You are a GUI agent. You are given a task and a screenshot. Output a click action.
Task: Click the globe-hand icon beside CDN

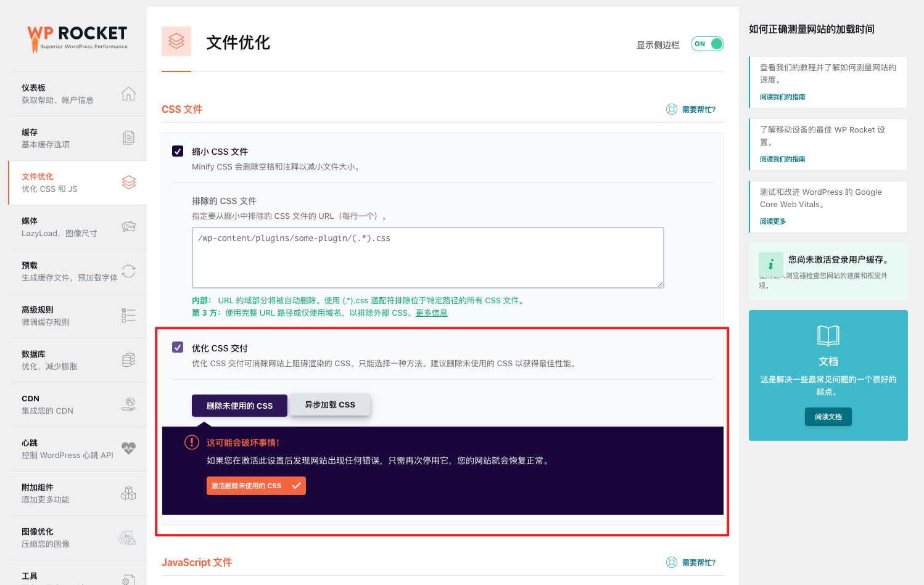pyautogui.click(x=128, y=404)
